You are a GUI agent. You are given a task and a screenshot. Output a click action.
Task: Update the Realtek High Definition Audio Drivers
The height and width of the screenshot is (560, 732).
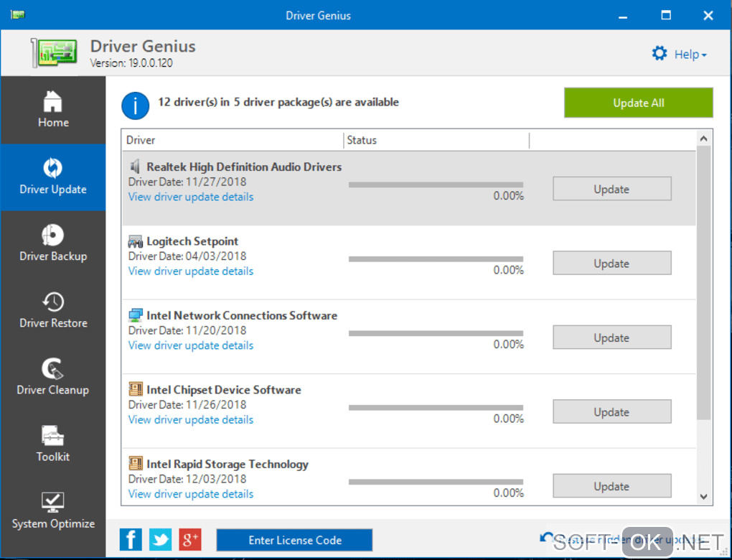coord(612,189)
